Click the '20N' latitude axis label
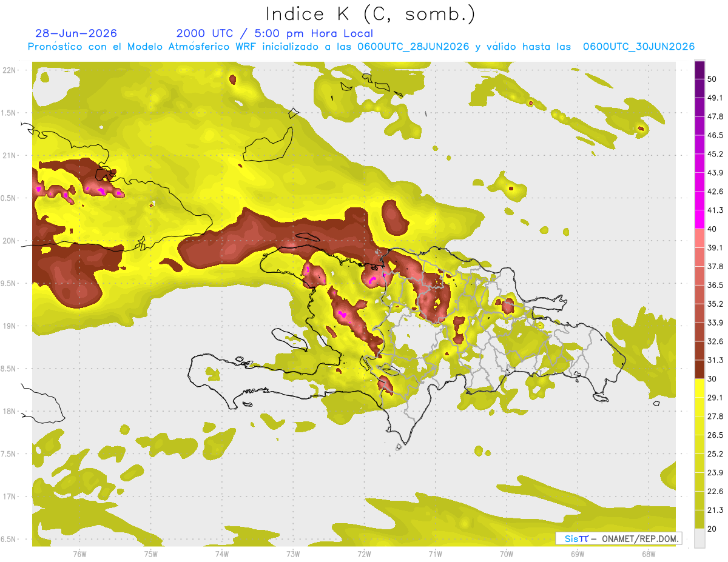The height and width of the screenshot is (562, 728). pyautogui.click(x=10, y=241)
